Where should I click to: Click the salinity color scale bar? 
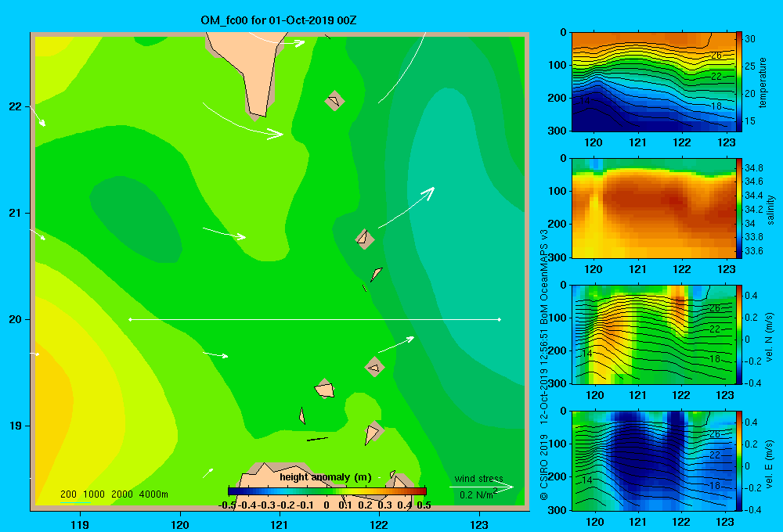[x=739, y=208]
